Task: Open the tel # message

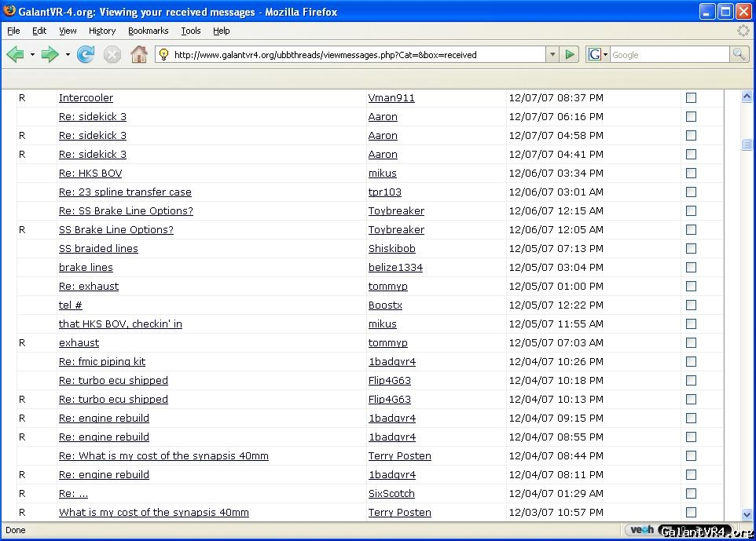Action: (71, 305)
